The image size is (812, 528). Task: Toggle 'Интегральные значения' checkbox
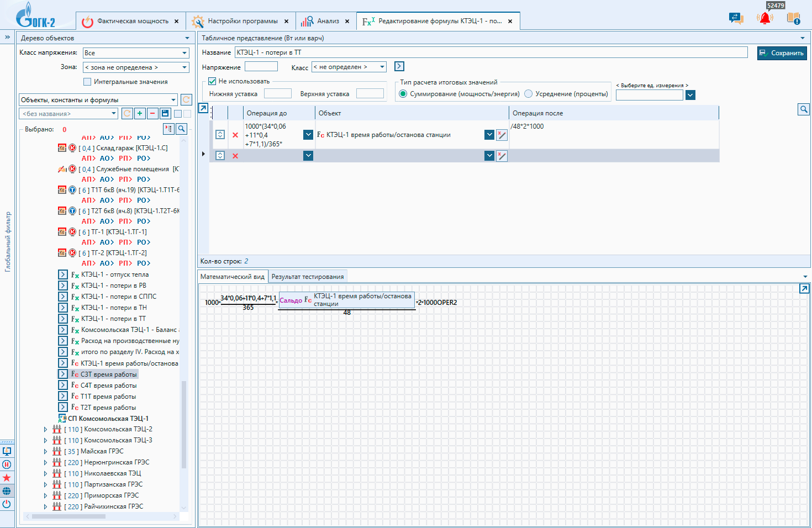87,82
